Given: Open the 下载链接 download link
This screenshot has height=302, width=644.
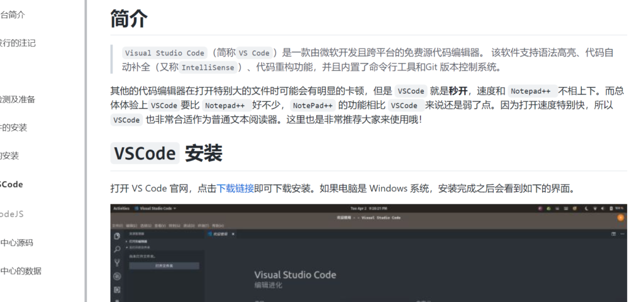Looking at the screenshot, I should point(235,189).
